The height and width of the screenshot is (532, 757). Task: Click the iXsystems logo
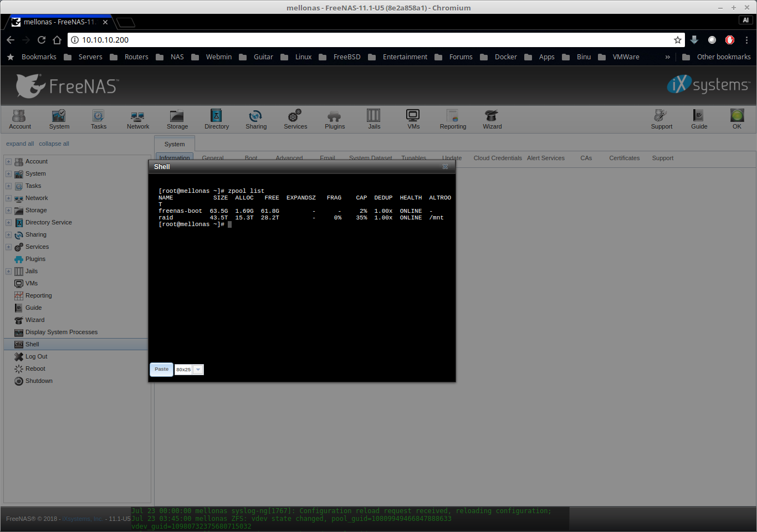709,84
